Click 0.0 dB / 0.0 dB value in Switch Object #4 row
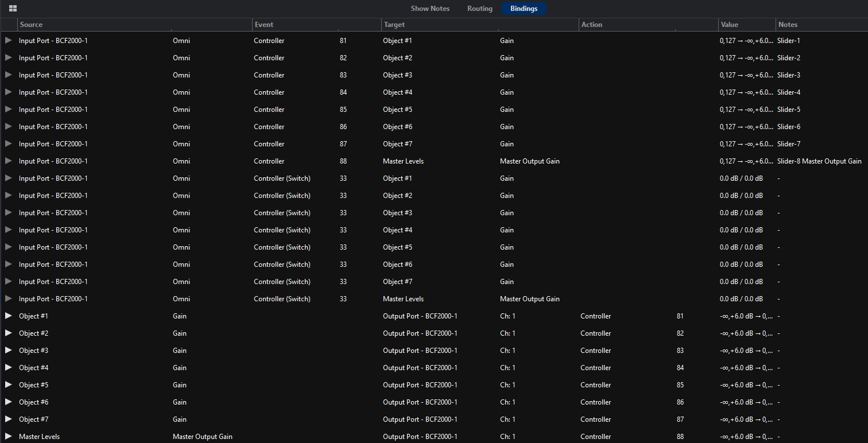The width and height of the screenshot is (868, 443). click(741, 230)
